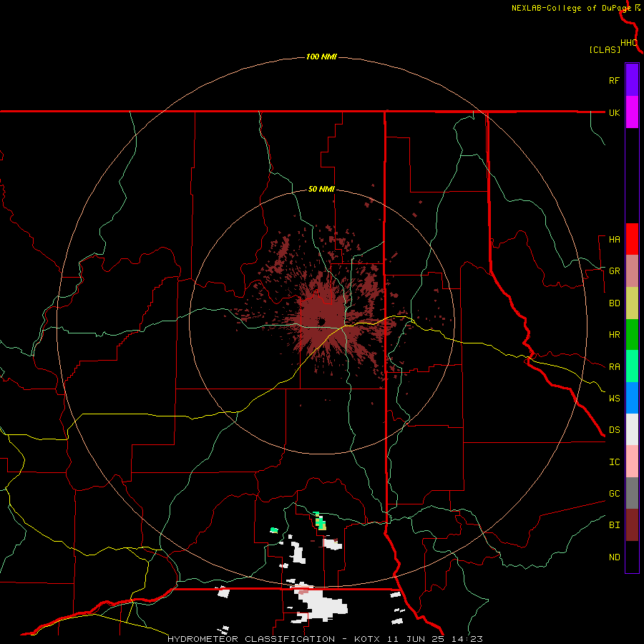
Task: Click the dark radar site center dot
Action: (321, 321)
